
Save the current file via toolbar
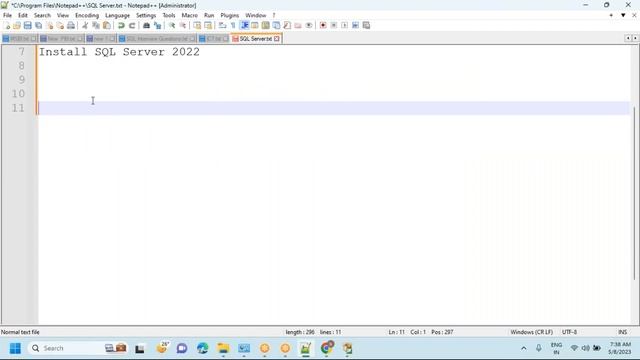click(x=27, y=25)
